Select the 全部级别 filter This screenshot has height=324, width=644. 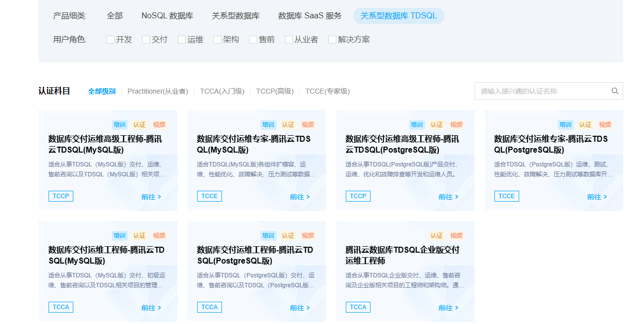[102, 91]
